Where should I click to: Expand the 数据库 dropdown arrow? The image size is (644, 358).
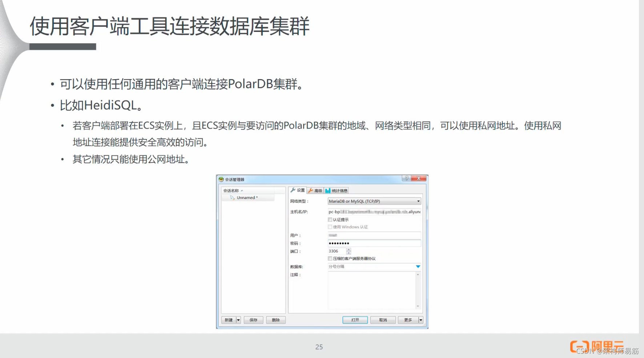tap(418, 267)
